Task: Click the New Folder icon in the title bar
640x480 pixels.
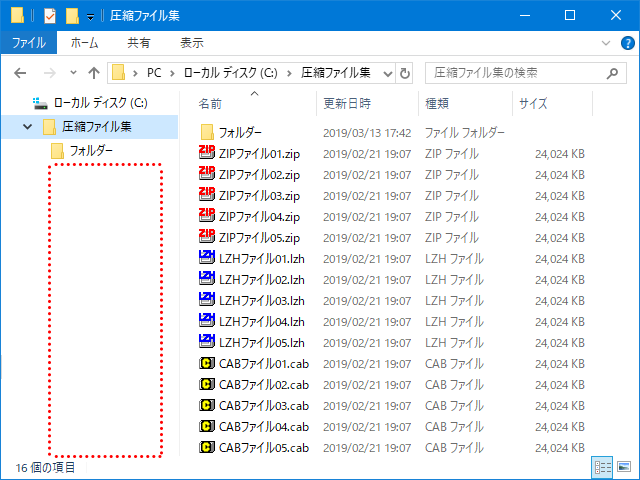Action: 71,15
